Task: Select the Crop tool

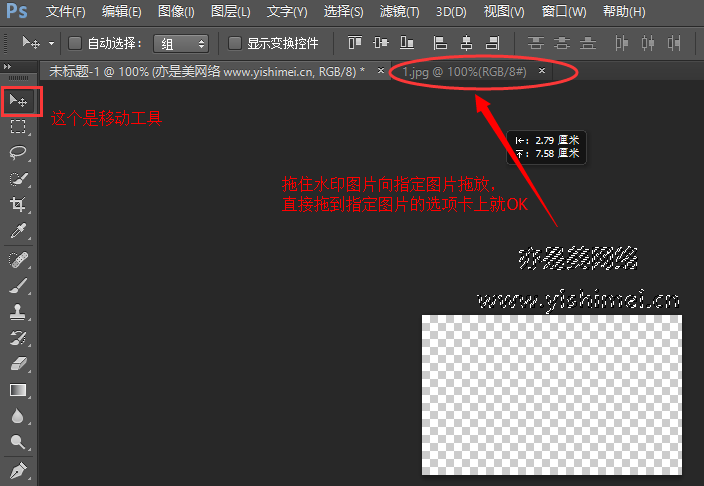Action: point(18,205)
